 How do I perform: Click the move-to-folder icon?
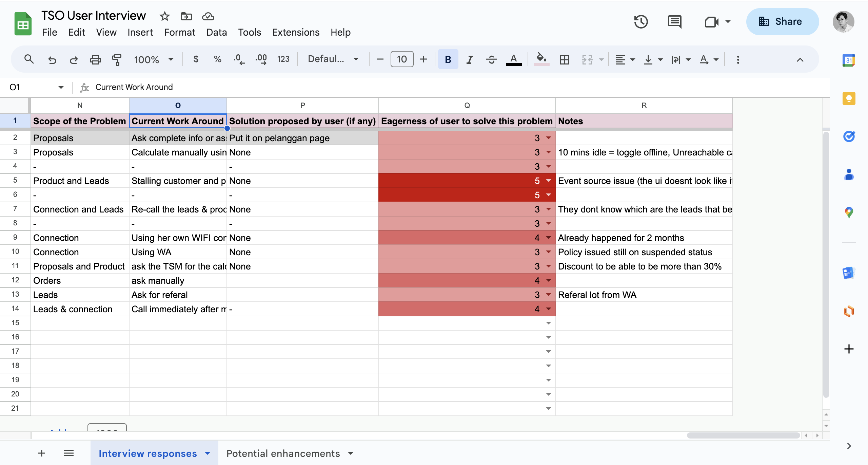coord(186,16)
